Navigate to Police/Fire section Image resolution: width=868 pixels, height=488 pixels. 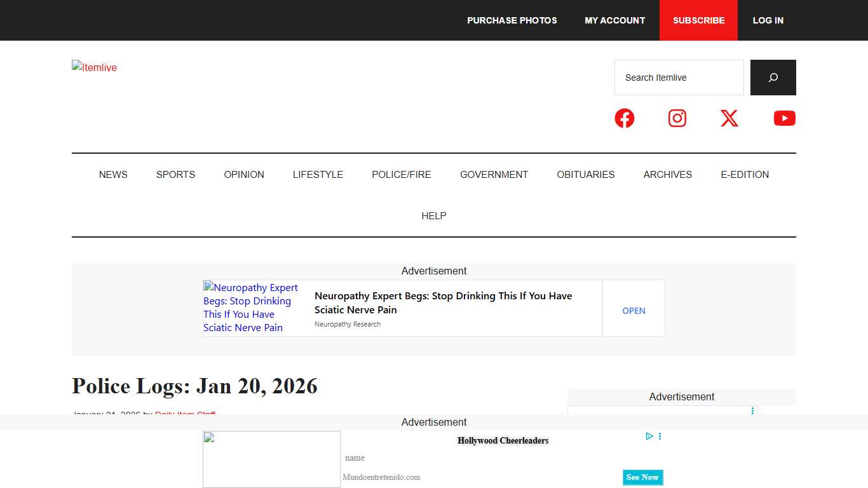(401, 175)
